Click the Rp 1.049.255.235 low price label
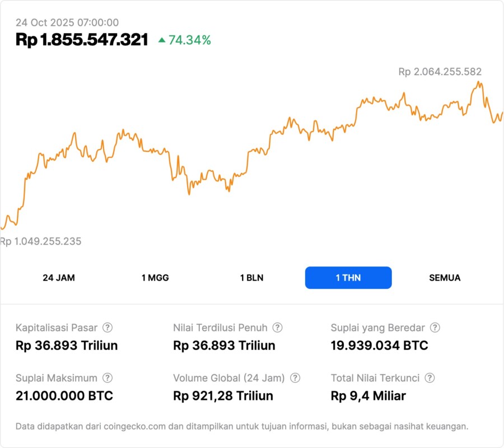This screenshot has width=504, height=448. [x=41, y=241]
